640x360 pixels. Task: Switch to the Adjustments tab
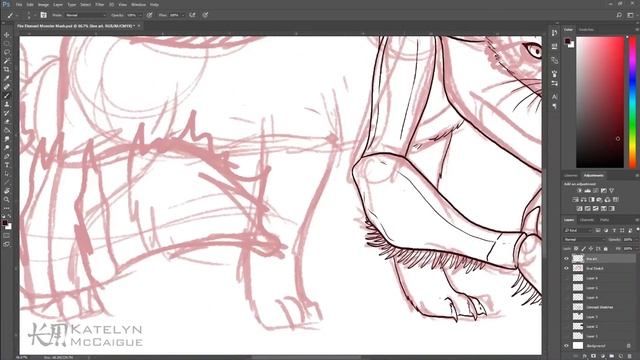(594, 176)
